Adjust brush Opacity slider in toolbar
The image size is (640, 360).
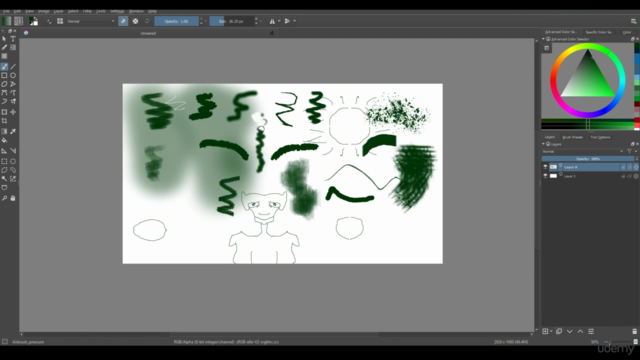176,21
